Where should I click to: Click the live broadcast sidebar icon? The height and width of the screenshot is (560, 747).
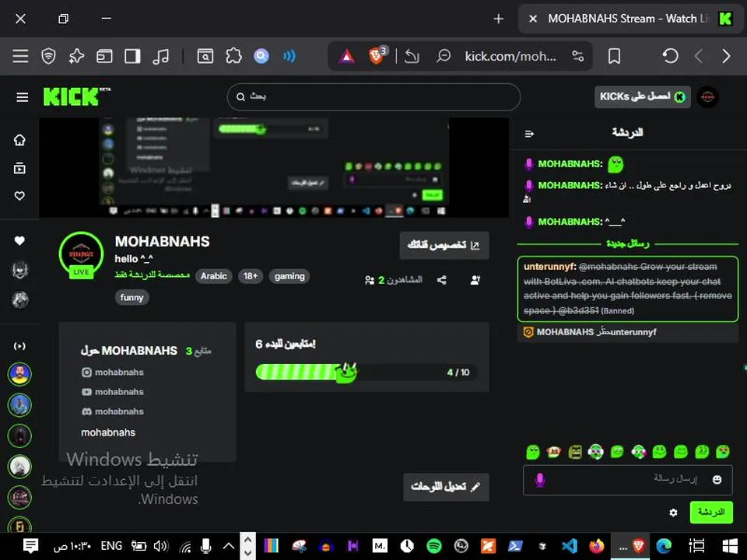coord(19,346)
